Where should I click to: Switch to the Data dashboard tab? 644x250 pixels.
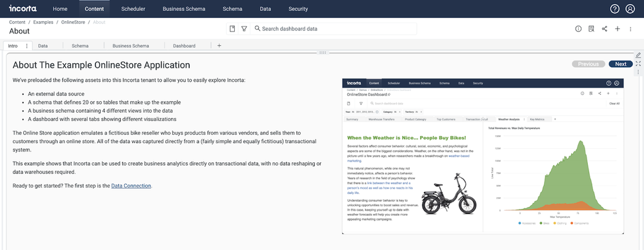[x=43, y=46]
